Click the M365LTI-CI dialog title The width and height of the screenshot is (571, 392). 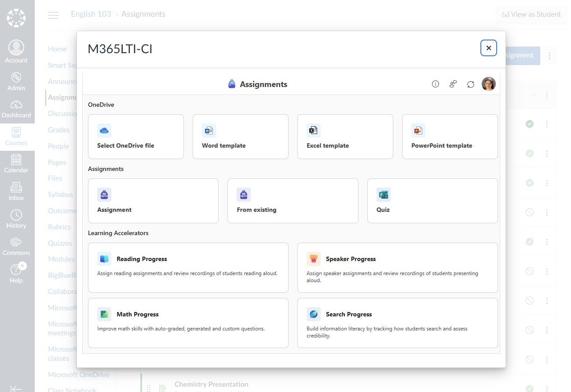(120, 49)
